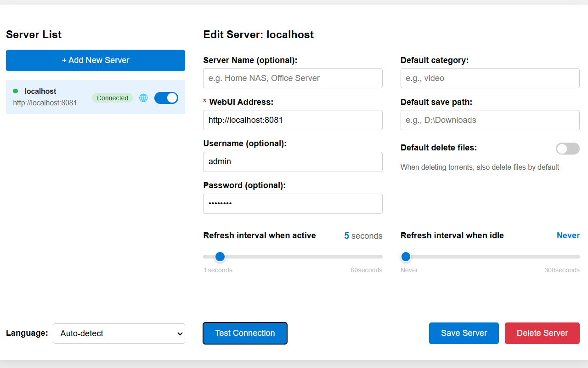The image size is (588, 368).
Task: Click the red Delete Server button
Action: click(542, 333)
